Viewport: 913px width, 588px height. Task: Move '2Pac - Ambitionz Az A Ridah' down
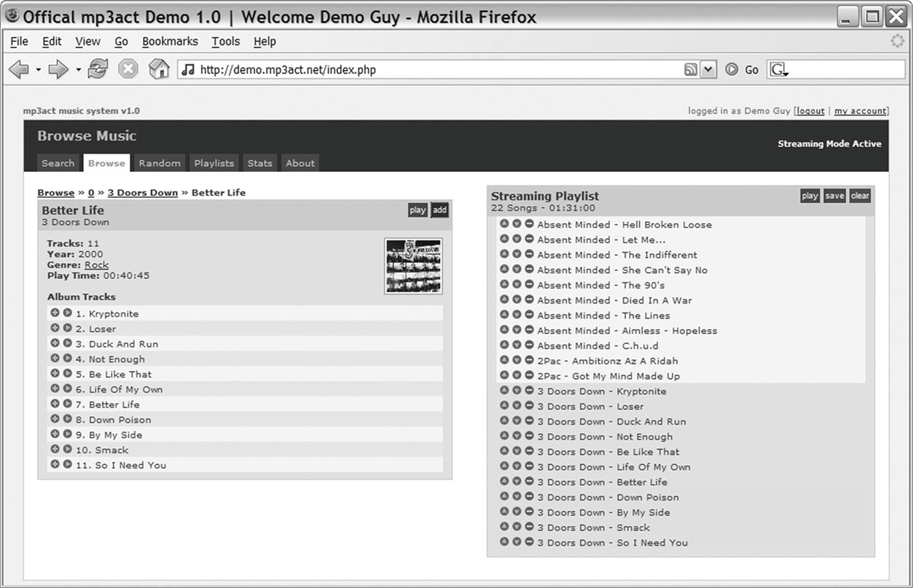click(517, 361)
